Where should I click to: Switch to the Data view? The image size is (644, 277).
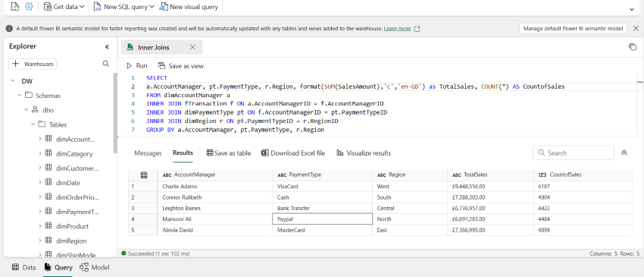(23, 268)
